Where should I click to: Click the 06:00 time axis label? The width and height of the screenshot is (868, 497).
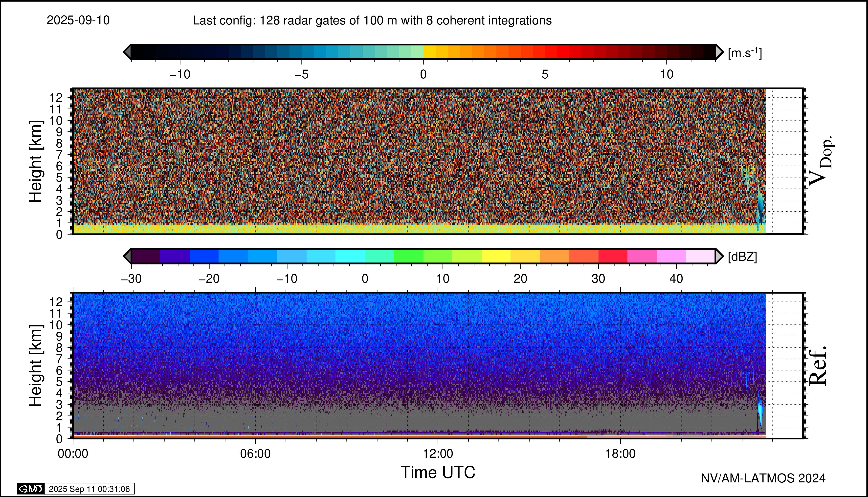(x=255, y=454)
